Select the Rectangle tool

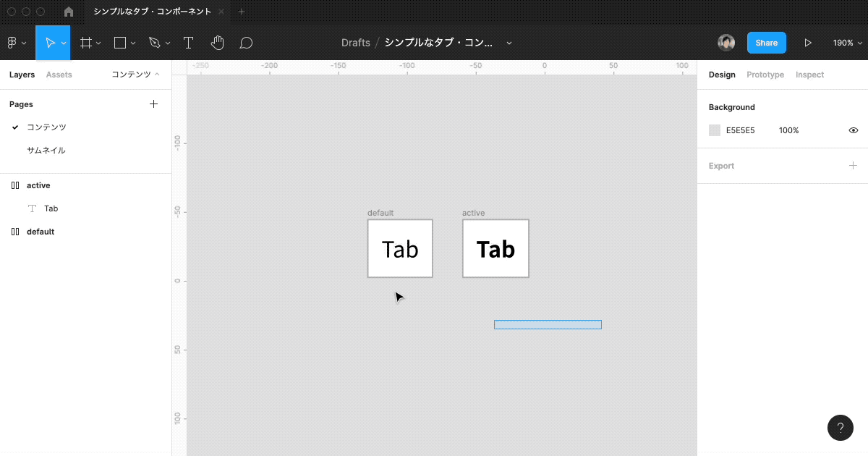click(119, 43)
